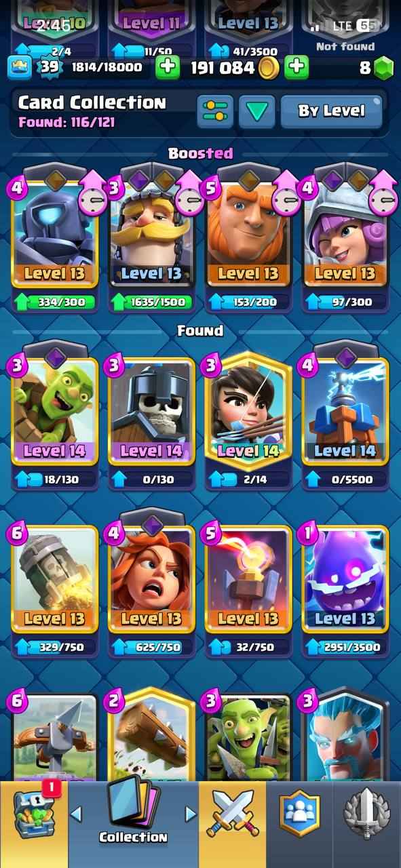Open the tournament sword laurel tab

(366, 814)
